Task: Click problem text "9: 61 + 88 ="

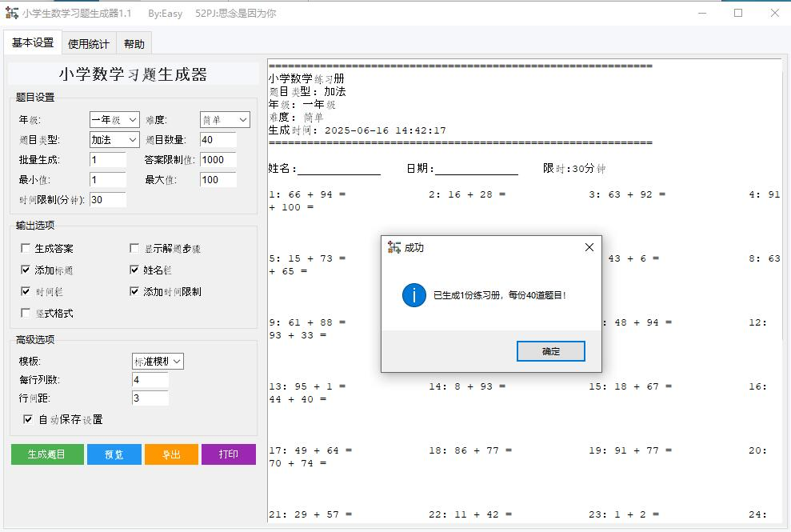Action: coord(307,322)
